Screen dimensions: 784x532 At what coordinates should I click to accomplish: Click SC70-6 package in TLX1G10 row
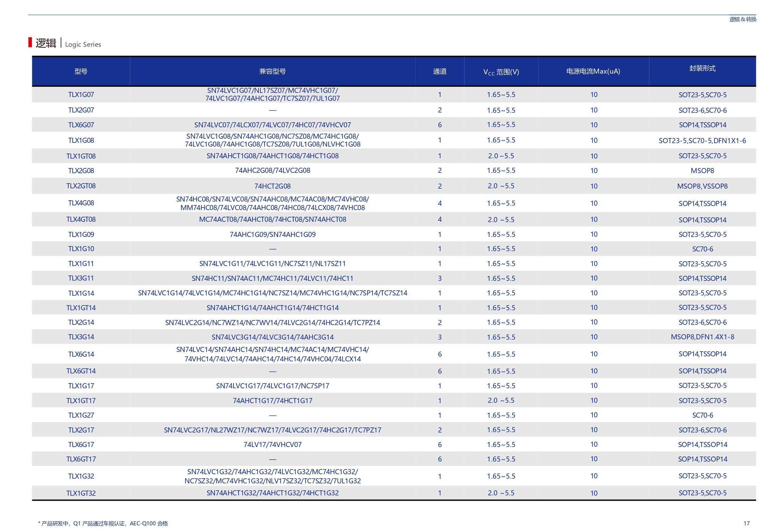[x=702, y=249]
